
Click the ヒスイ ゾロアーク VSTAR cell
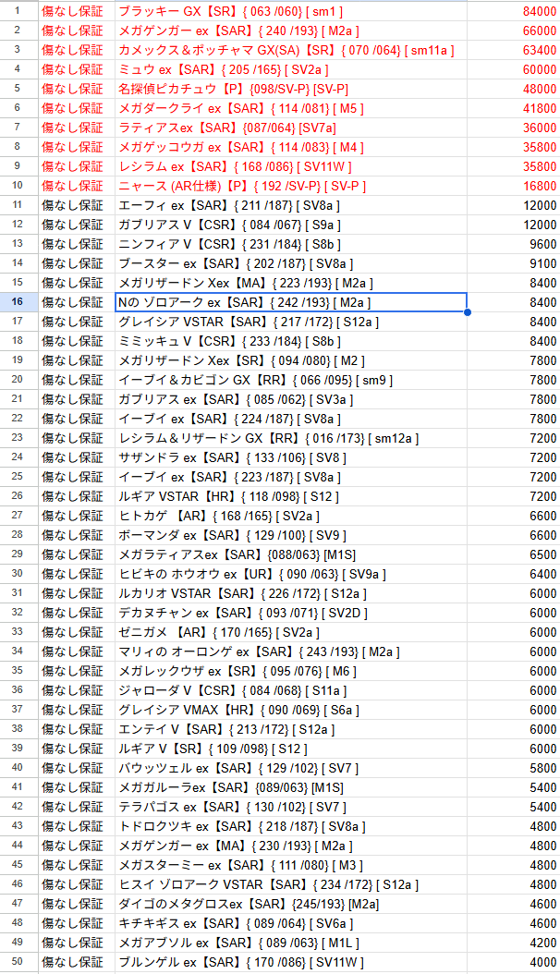290,884
